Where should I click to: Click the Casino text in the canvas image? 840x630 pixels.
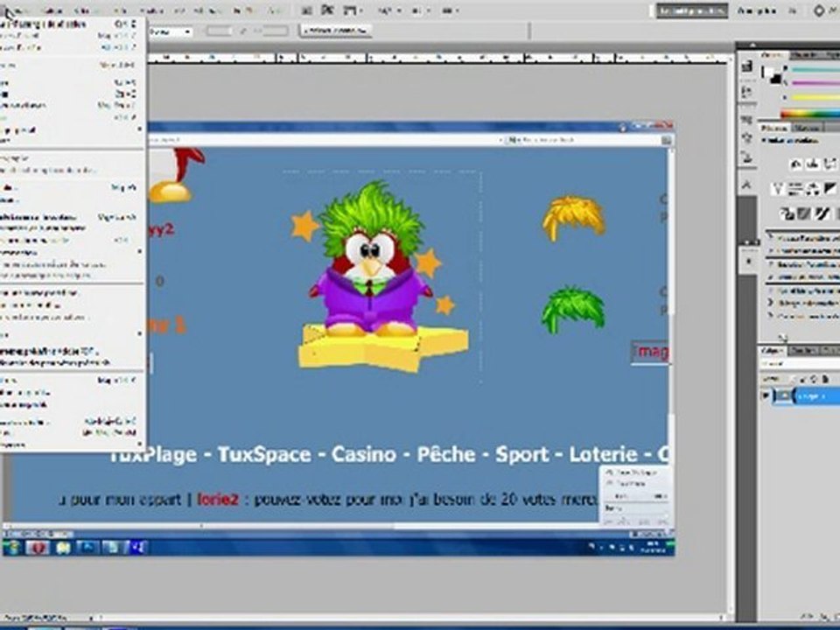pyautogui.click(x=364, y=454)
